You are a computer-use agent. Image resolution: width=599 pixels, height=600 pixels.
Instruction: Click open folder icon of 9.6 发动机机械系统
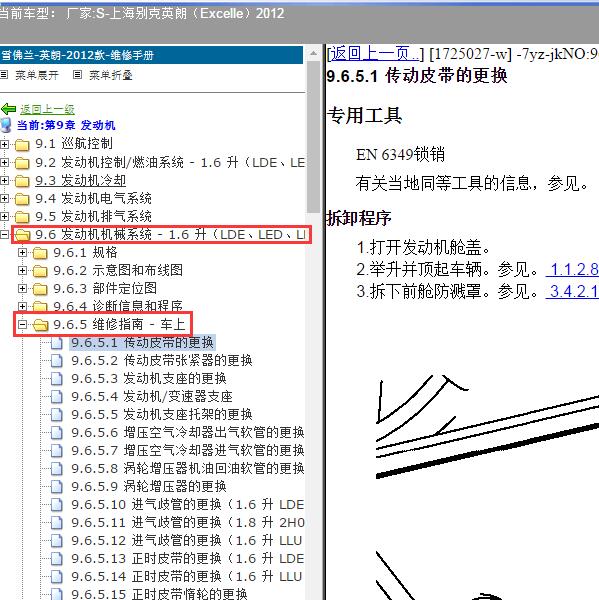tap(22, 235)
